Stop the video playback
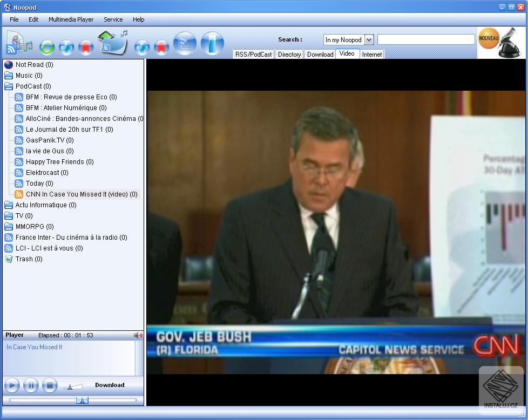This screenshot has width=528, height=420. [x=50, y=385]
